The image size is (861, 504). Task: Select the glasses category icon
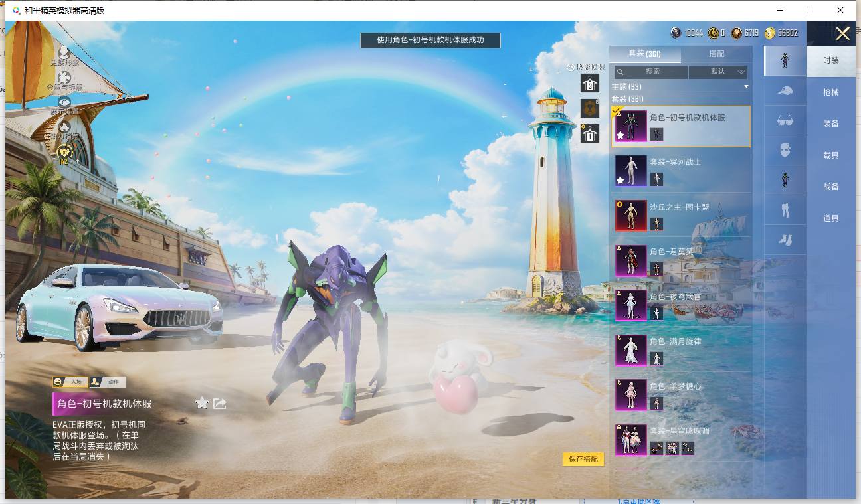pyautogui.click(x=785, y=120)
